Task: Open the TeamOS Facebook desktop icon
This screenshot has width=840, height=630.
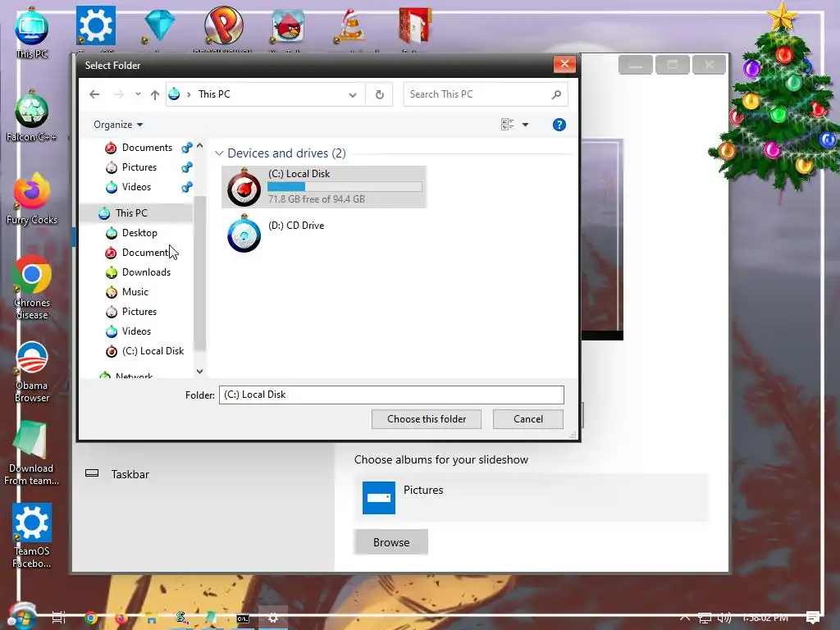Action: point(32,536)
